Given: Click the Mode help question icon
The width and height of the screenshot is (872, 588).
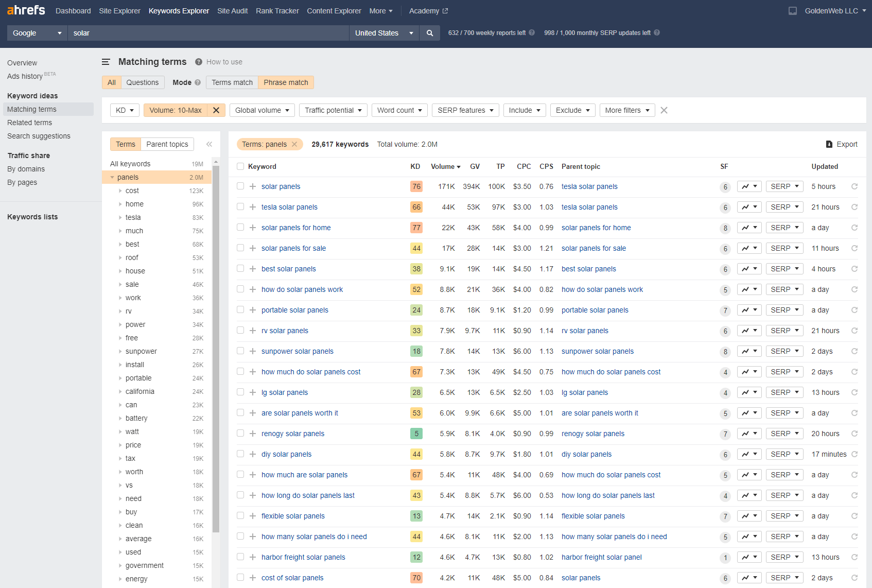Looking at the screenshot, I should 198,82.
